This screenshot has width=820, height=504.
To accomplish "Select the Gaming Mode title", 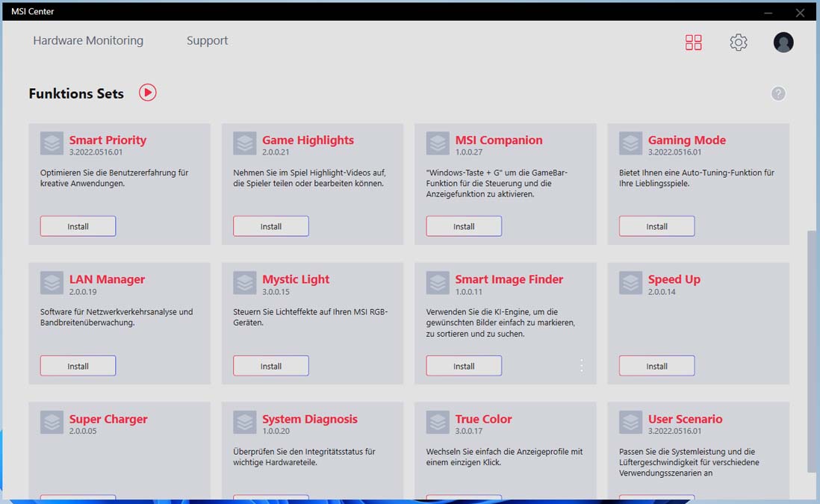I will click(x=686, y=140).
